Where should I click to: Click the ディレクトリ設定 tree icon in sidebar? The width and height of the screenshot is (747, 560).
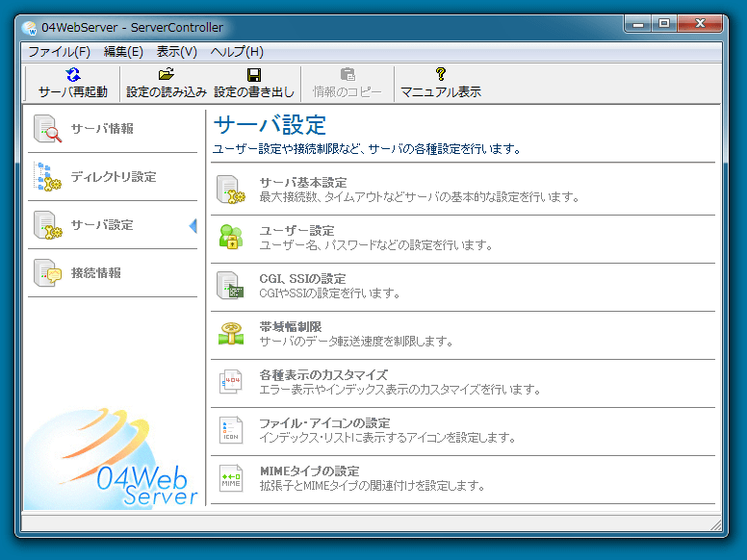pos(47,177)
